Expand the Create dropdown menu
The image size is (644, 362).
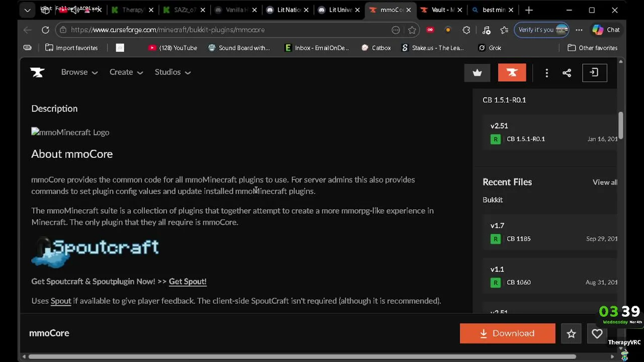point(126,72)
